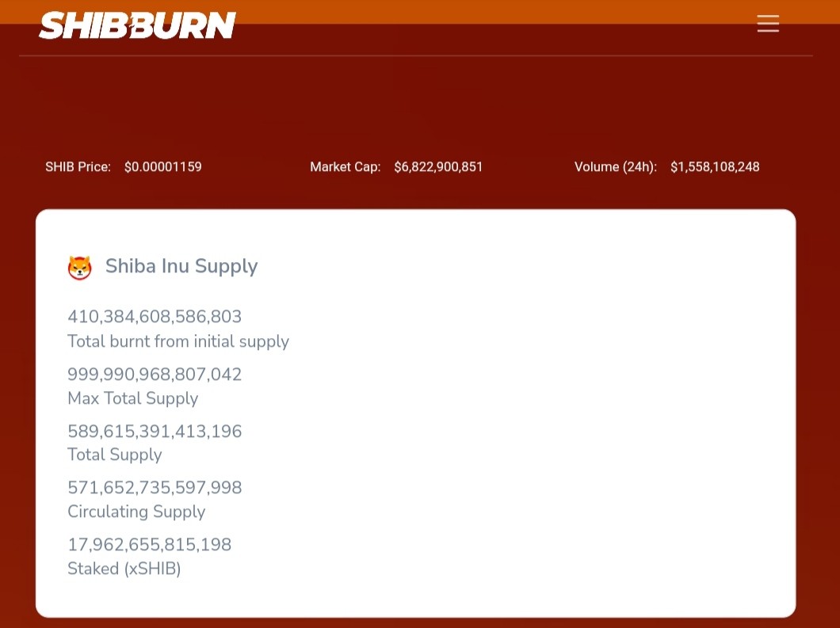Click the Shiba Inu dog icon
This screenshot has height=628, width=840.
pyautogui.click(x=80, y=267)
